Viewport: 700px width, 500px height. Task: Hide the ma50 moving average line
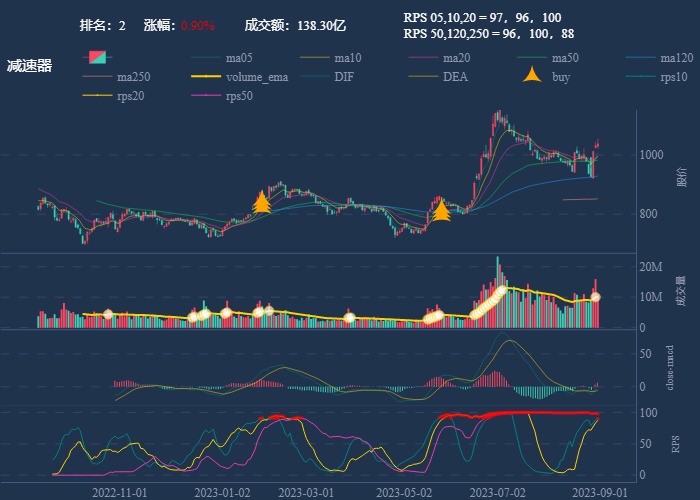click(x=533, y=58)
